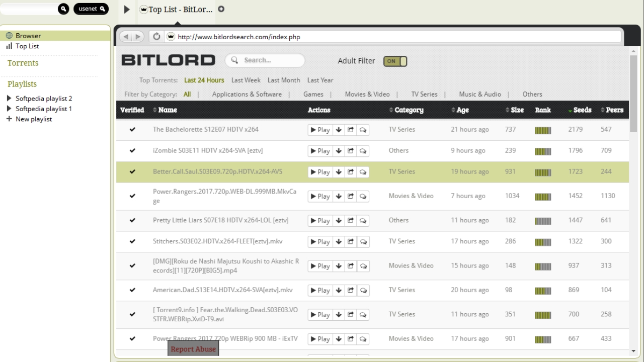644x362 pixels.
Task: Download Pretty Little Liars S07E18 torrent
Action: [x=339, y=221]
